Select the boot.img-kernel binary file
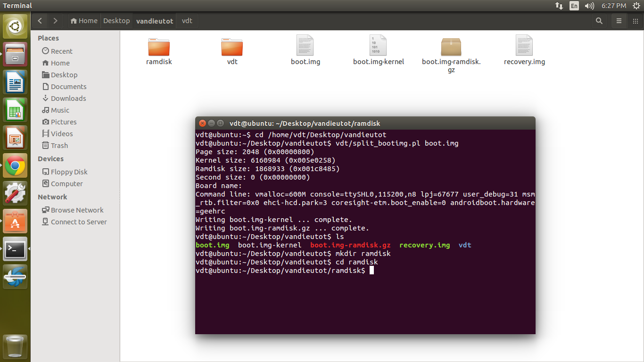Screen dimensions: 644x362 click(x=378, y=46)
